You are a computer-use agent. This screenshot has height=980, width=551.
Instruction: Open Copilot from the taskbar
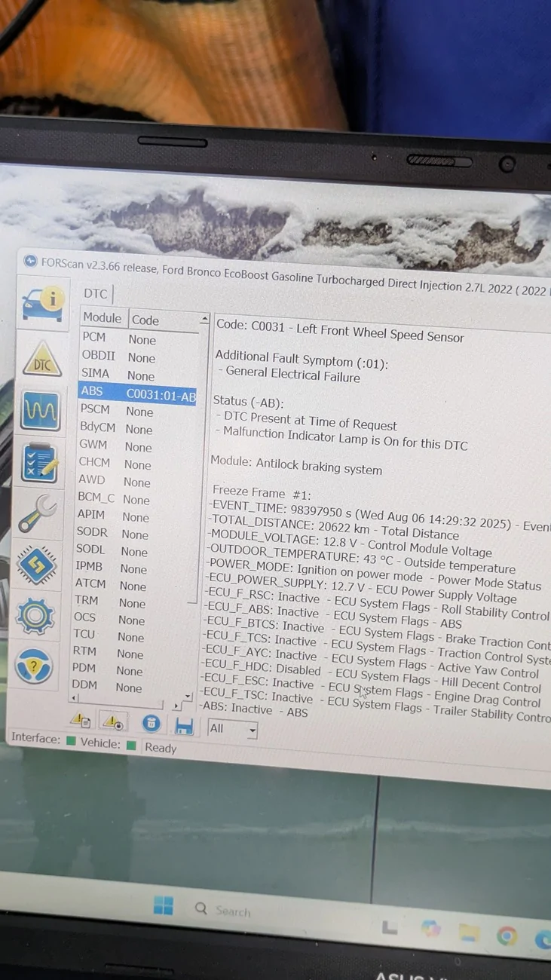[430, 929]
